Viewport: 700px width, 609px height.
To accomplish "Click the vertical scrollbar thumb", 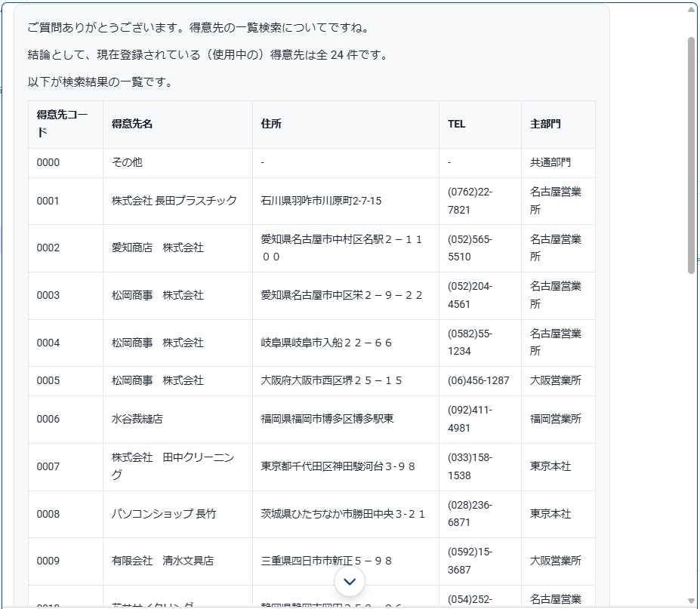I will pyautogui.click(x=691, y=155).
